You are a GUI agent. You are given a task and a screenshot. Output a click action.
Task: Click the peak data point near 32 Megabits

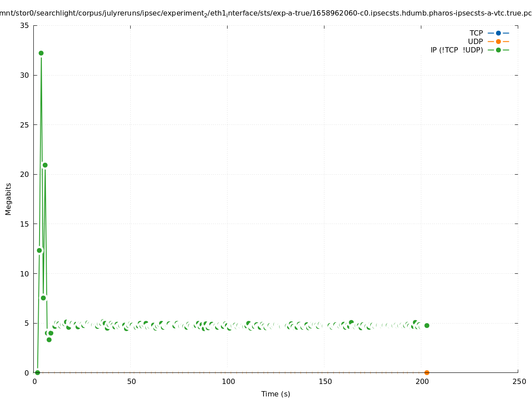click(41, 53)
